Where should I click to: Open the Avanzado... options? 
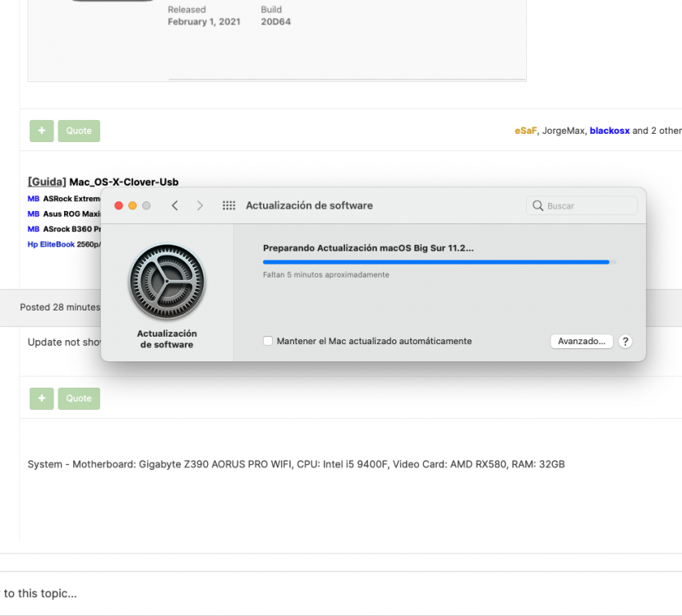tap(582, 341)
